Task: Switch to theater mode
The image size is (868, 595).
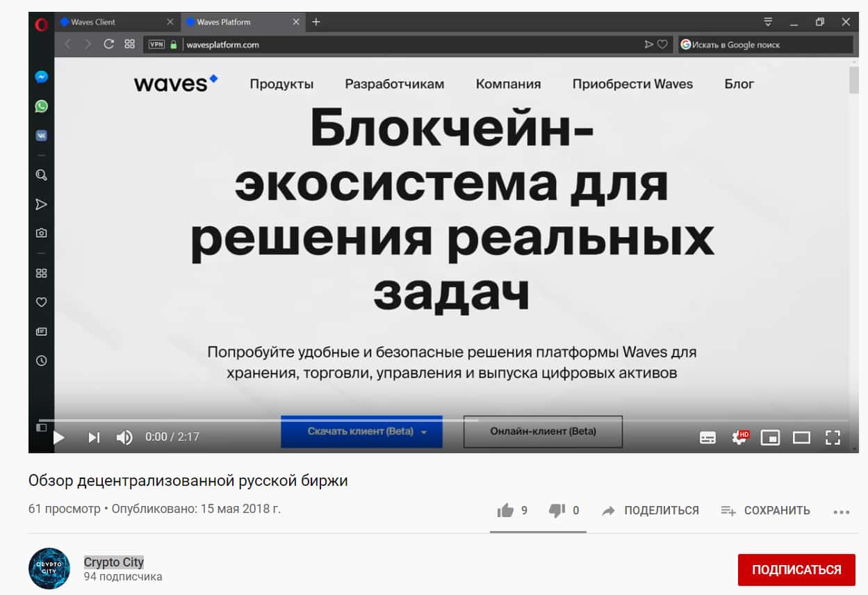Action: click(x=802, y=437)
